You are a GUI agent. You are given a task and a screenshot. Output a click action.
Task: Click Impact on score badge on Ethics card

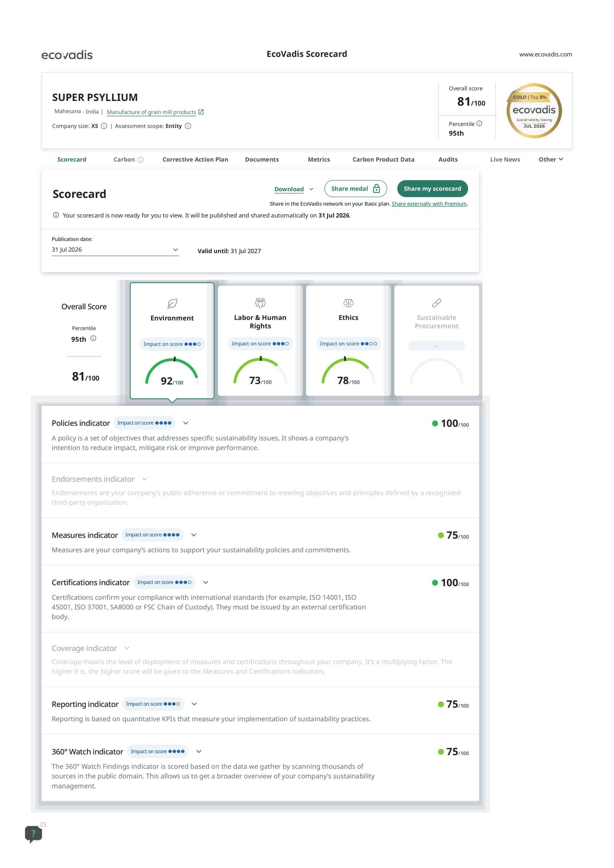pos(348,344)
